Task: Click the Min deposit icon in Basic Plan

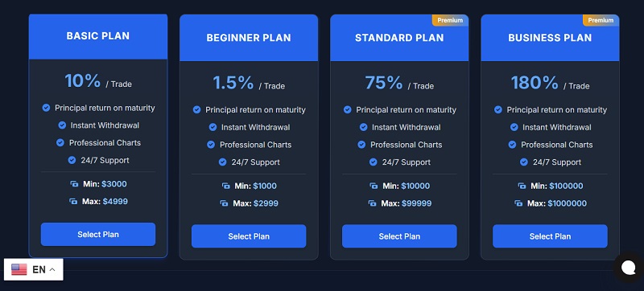Action: point(74,184)
